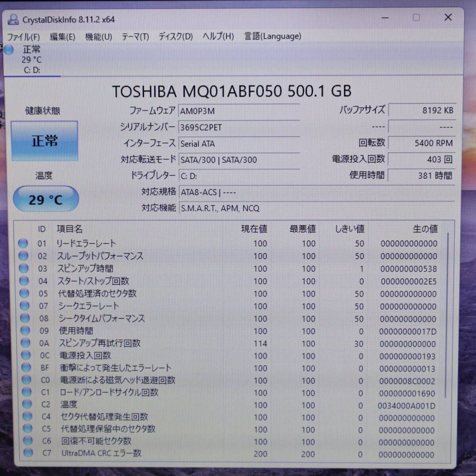
Task: Click raw value 0034000A001D for 温度
Action: (x=407, y=406)
